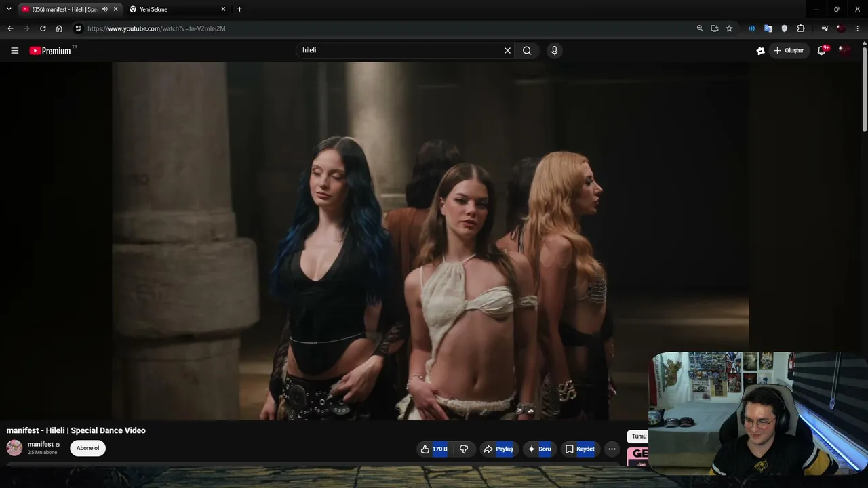Screen dimensions: 868x488
Task: Open the YouTube guide hamburger menu
Action: [14, 50]
